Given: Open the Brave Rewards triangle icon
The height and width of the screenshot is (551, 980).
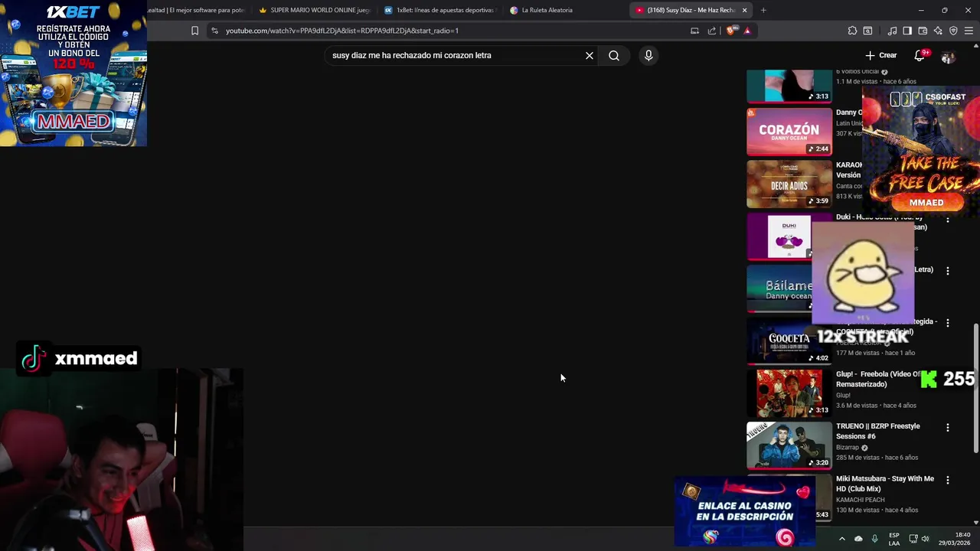Looking at the screenshot, I should click(747, 31).
